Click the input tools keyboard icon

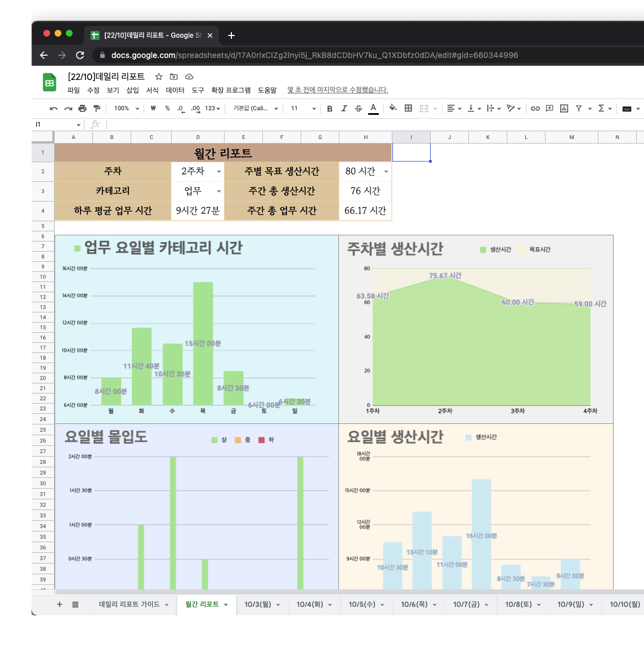(x=627, y=109)
